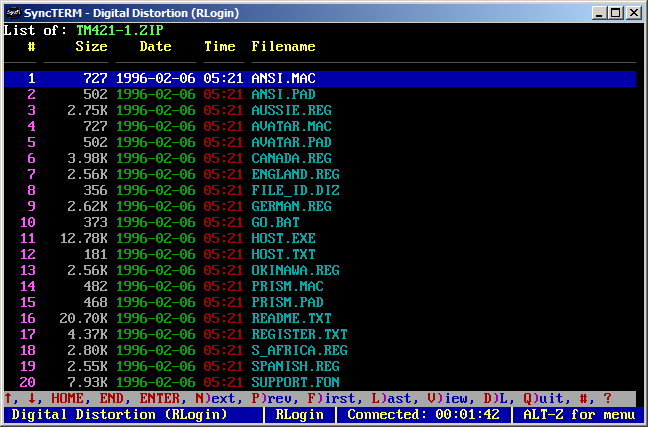Click the Size column header
Image resolution: width=648 pixels, height=427 pixels.
tap(91, 46)
